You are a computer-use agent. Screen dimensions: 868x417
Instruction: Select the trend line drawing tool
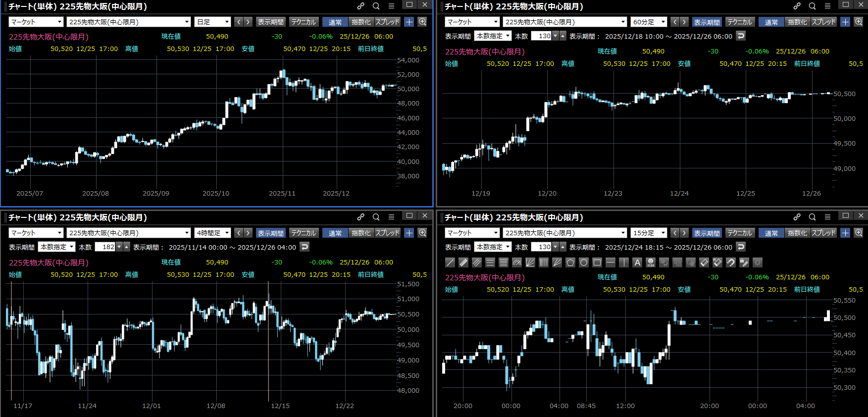(450, 262)
